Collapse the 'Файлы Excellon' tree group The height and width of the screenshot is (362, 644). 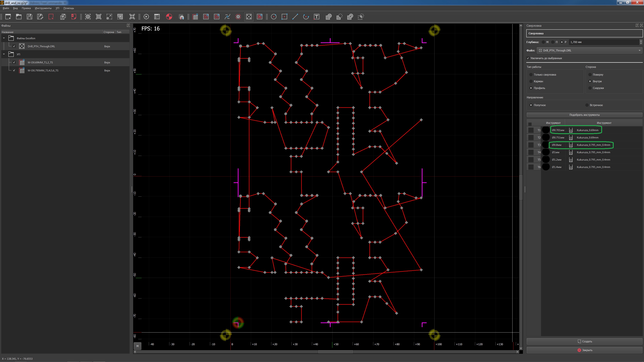[4, 38]
